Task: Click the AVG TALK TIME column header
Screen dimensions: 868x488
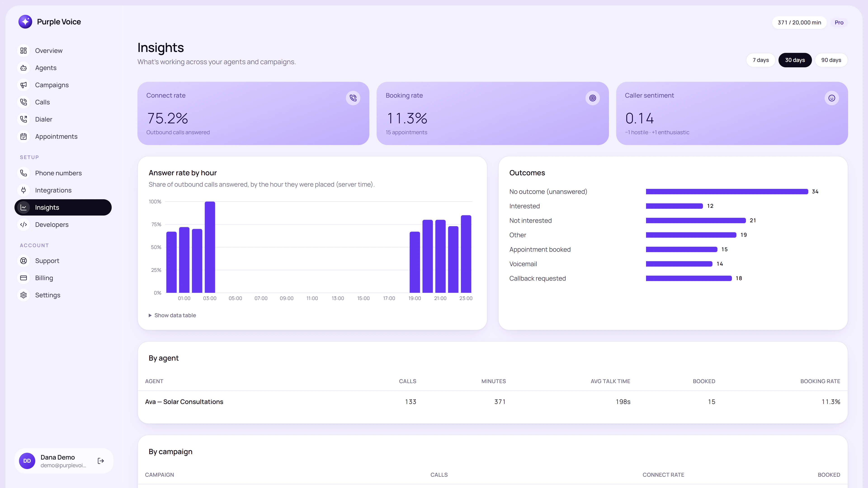Action: [610, 381]
